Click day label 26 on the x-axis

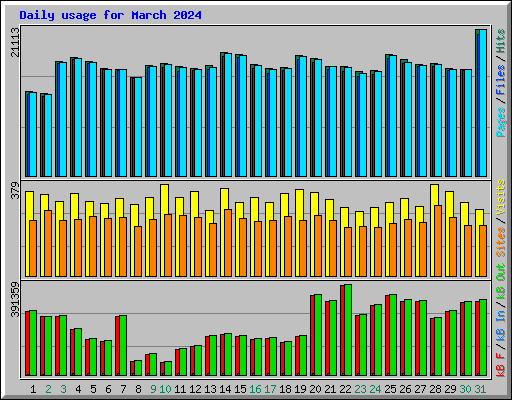(405, 389)
